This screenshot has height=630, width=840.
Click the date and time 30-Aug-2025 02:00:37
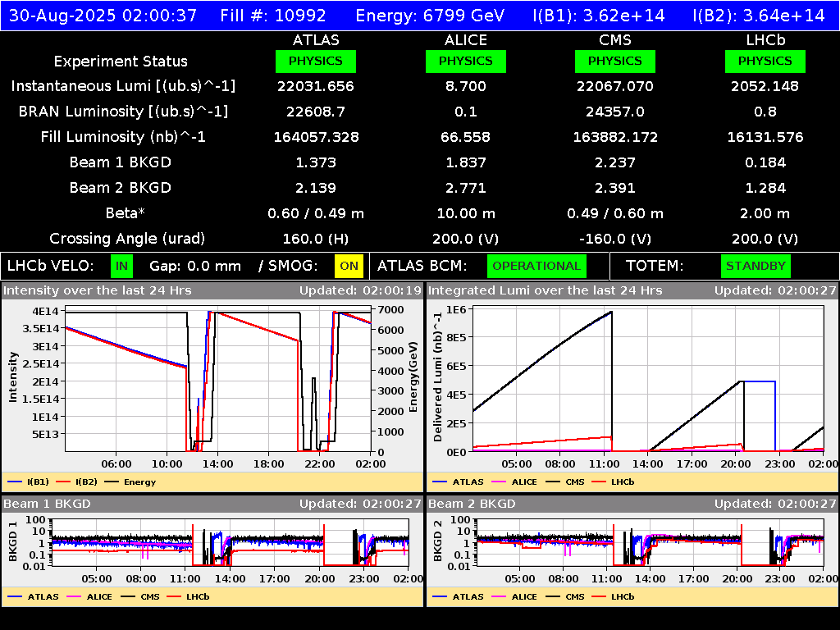pyautogui.click(x=103, y=16)
